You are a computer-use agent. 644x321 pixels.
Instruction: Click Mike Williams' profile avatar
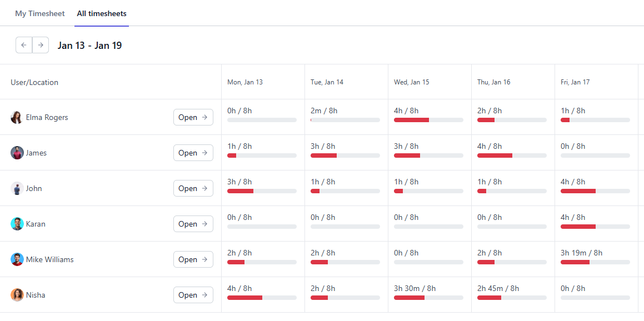(17, 259)
